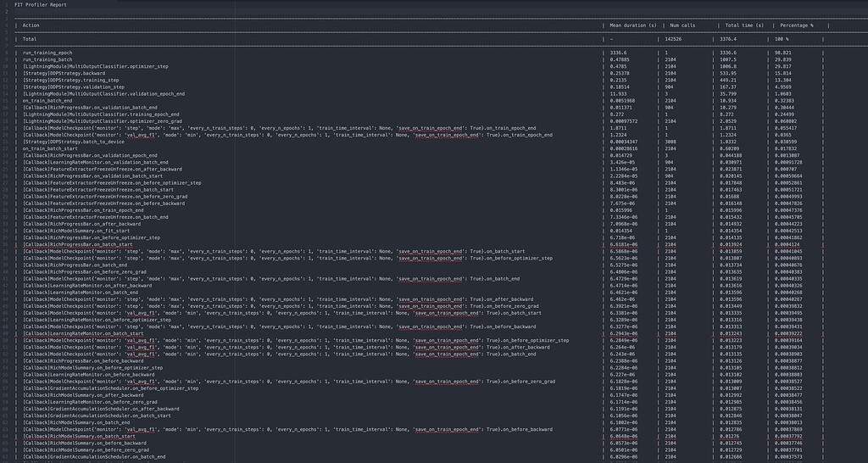Click the "FIT Profiler Report" title line
Screen dimensions: 868x463
tap(42, 4)
